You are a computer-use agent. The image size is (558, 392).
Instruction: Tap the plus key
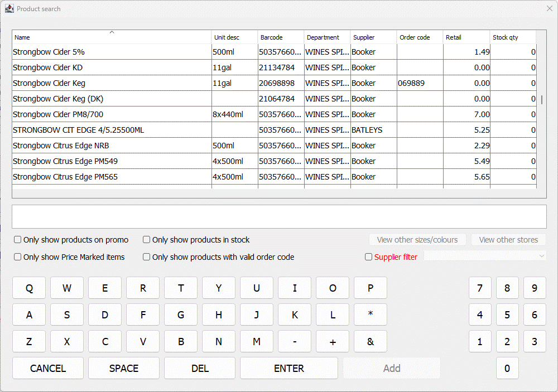coord(333,341)
